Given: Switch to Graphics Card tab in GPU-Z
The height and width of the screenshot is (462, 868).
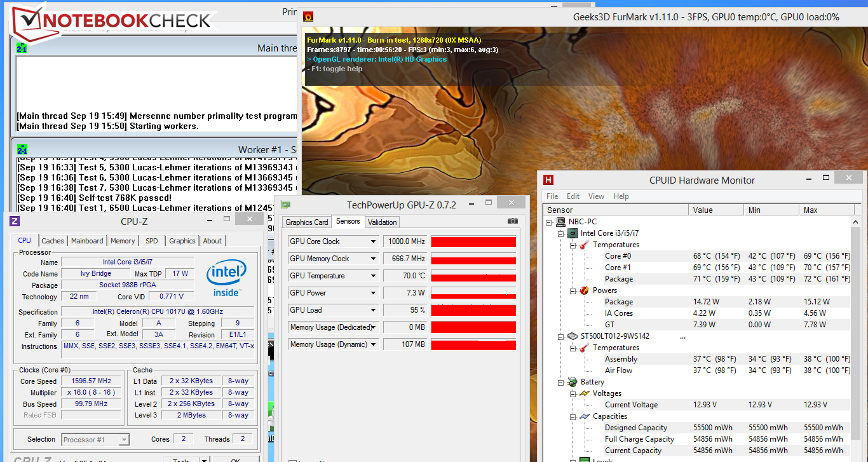Looking at the screenshot, I should tap(307, 222).
